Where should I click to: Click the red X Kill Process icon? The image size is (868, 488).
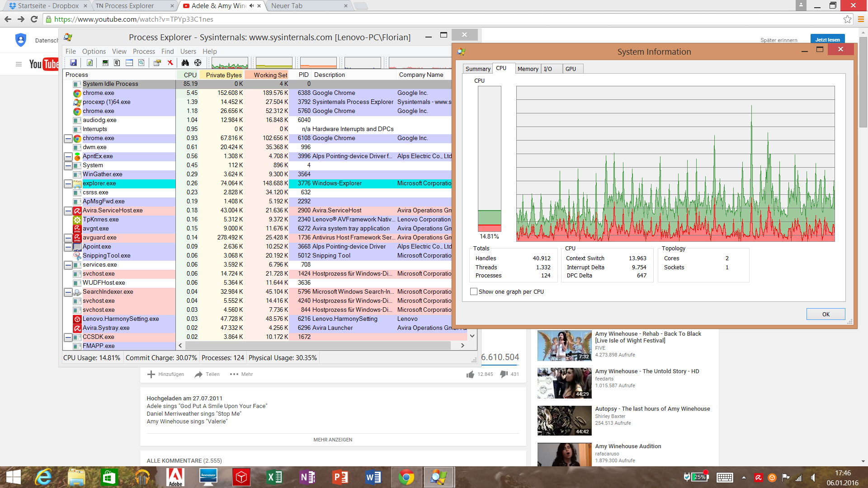tap(170, 63)
